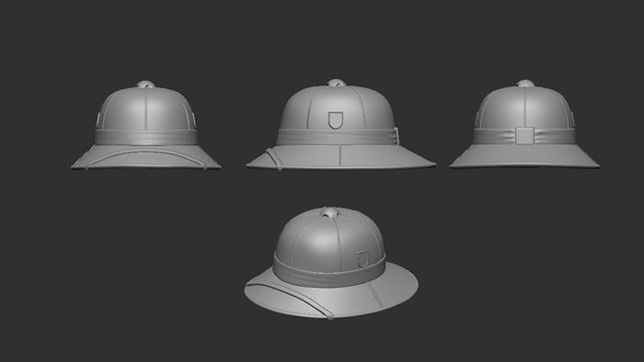This screenshot has height=362, width=644.
Task: Select the square buckle on the rear-view helmet band
Action: [x=524, y=136]
